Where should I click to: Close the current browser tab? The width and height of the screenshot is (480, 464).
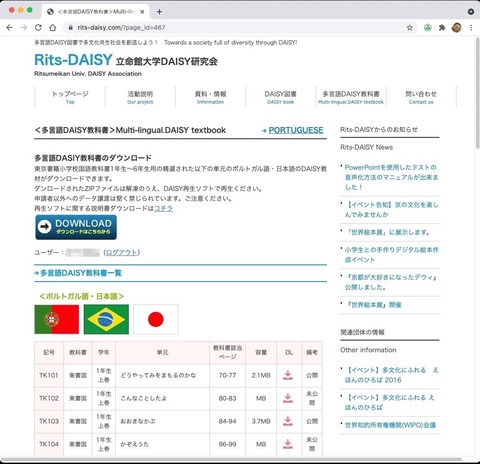142,12
